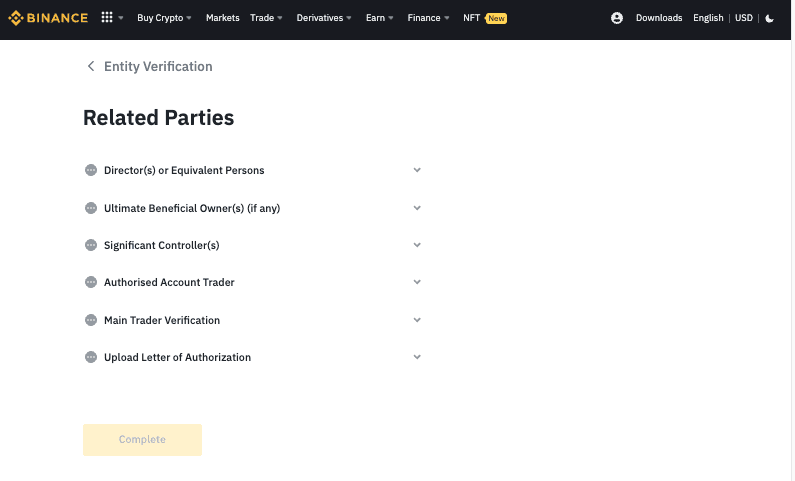Image resolution: width=795 pixels, height=481 pixels.
Task: Open the Derivatives menu
Action: pos(324,18)
